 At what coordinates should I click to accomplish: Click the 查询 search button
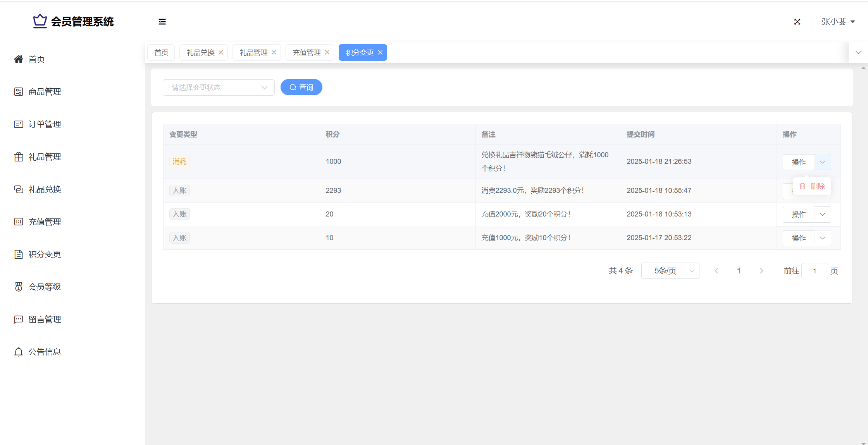pos(301,87)
